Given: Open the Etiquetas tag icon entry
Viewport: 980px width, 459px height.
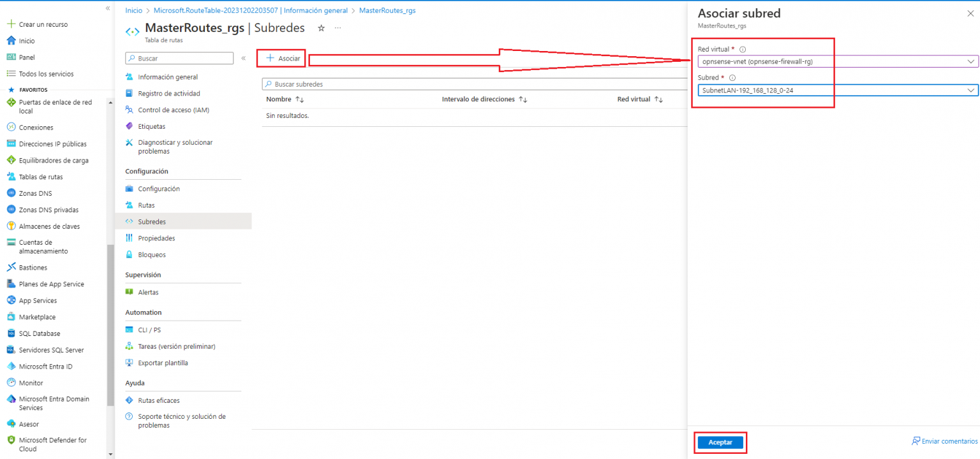Looking at the screenshot, I should (152, 126).
